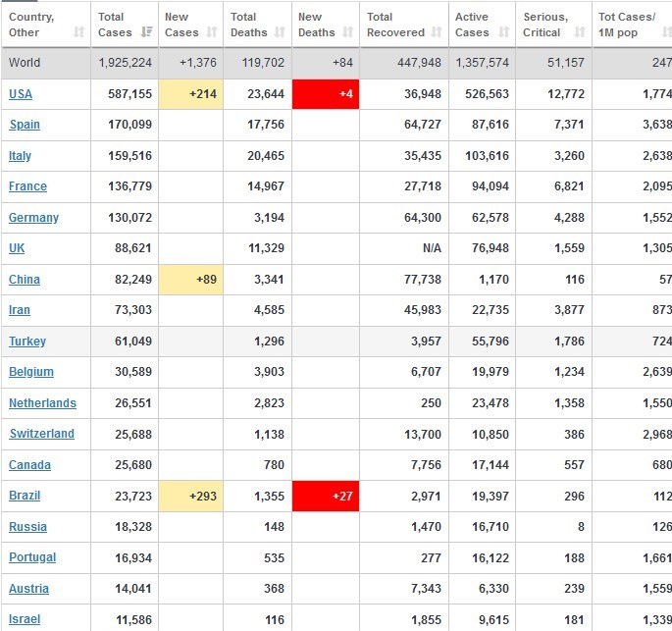Open the USA country link
The image size is (672, 631).
pyautogui.click(x=20, y=94)
